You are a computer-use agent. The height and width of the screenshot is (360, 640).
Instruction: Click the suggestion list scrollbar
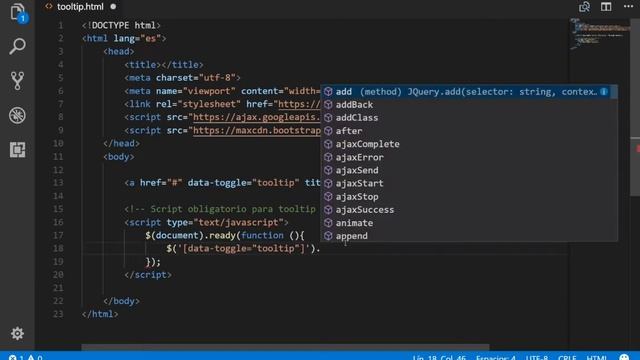(x=615, y=92)
